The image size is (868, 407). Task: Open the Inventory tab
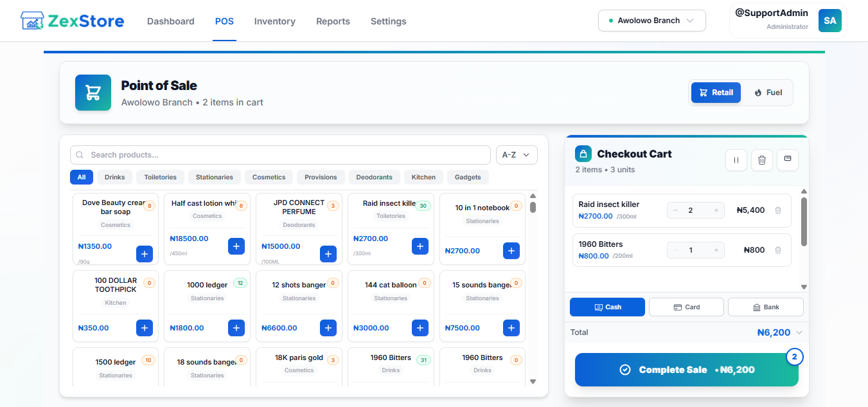coord(275,21)
